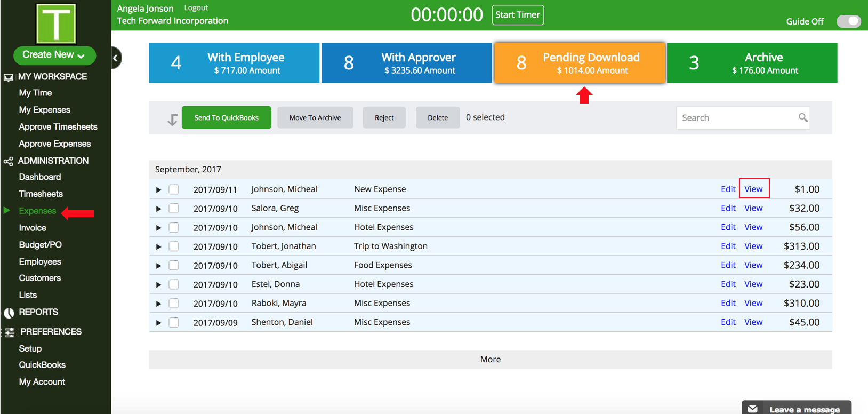Click the search magnifier icon
The image size is (868, 414).
(803, 117)
